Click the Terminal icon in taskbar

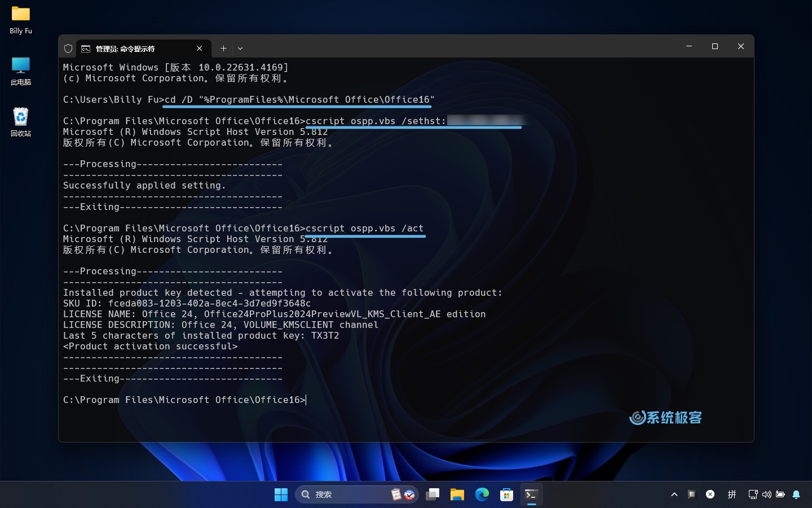tap(532, 494)
